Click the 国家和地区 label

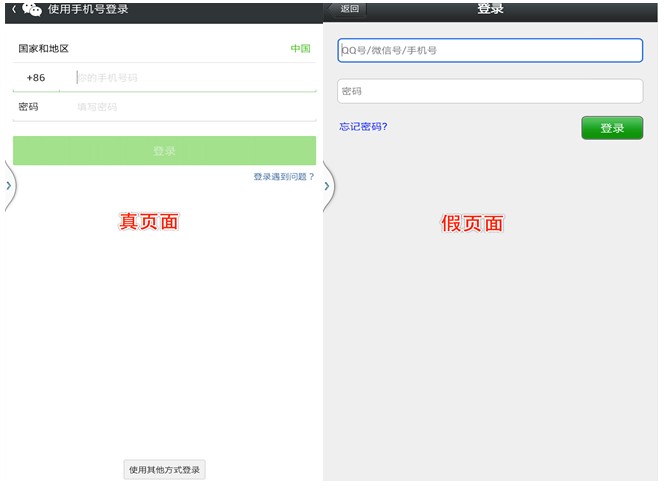[x=43, y=49]
